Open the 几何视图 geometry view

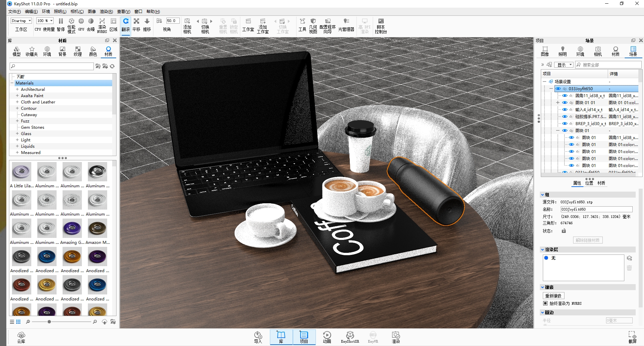coord(313,25)
